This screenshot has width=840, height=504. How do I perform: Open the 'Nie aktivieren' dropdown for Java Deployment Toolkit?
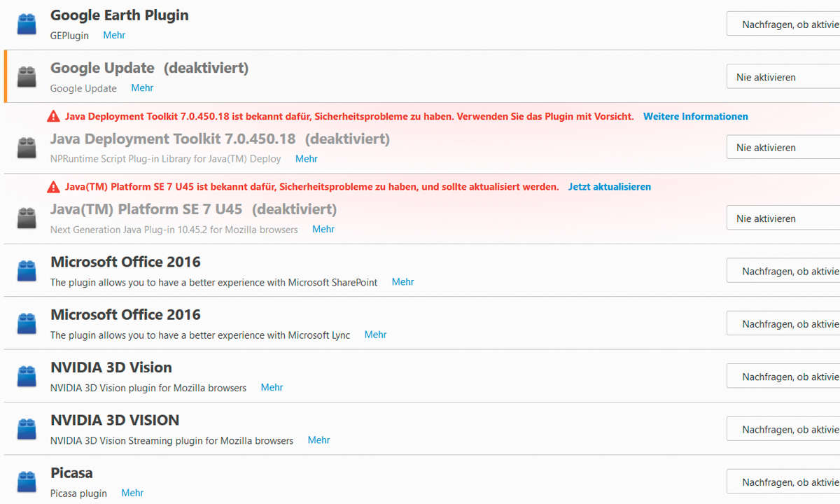point(783,148)
